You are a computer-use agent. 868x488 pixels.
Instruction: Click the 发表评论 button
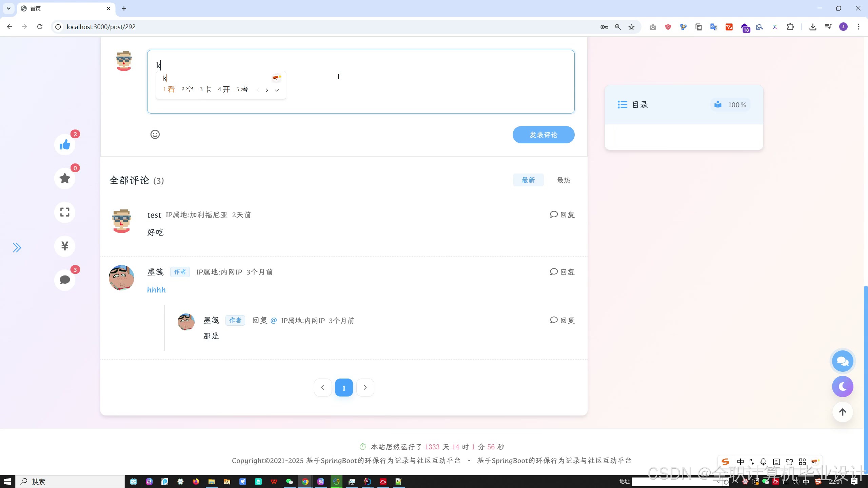click(543, 135)
